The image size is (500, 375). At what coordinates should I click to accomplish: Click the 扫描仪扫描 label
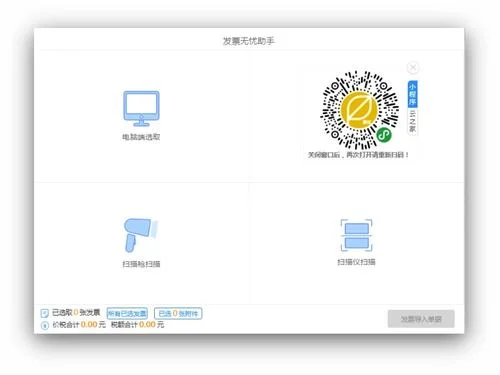coord(356,262)
